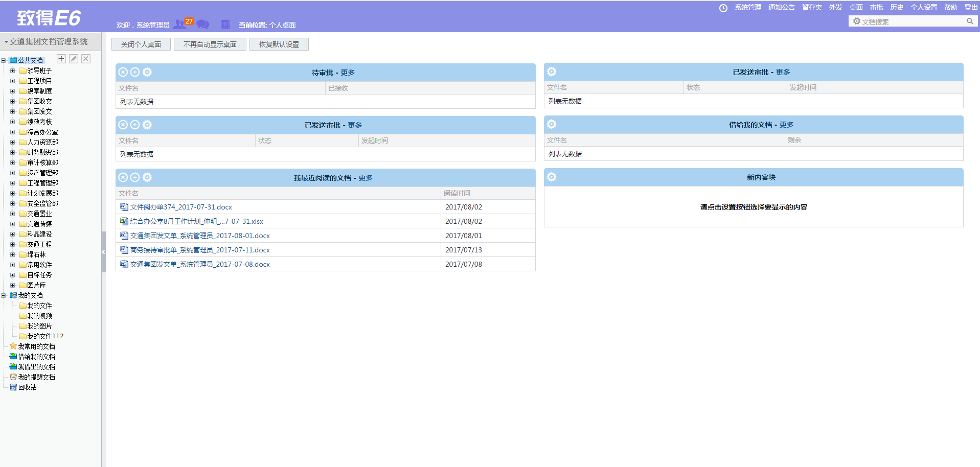980x467 pixels.
Task: Close the 我最近阅读的文档 panel with its X icon
Action: (x=123, y=177)
